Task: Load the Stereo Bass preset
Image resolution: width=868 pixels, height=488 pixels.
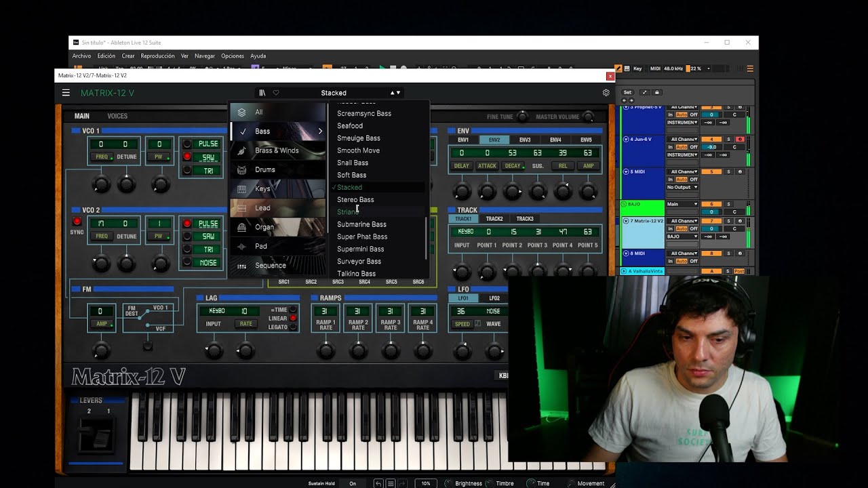Action: [x=355, y=199]
